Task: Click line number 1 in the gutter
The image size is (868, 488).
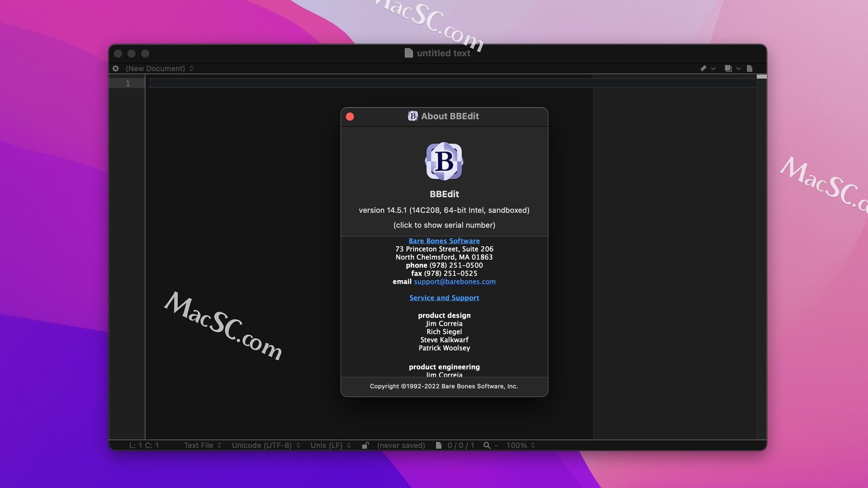Action: [128, 83]
